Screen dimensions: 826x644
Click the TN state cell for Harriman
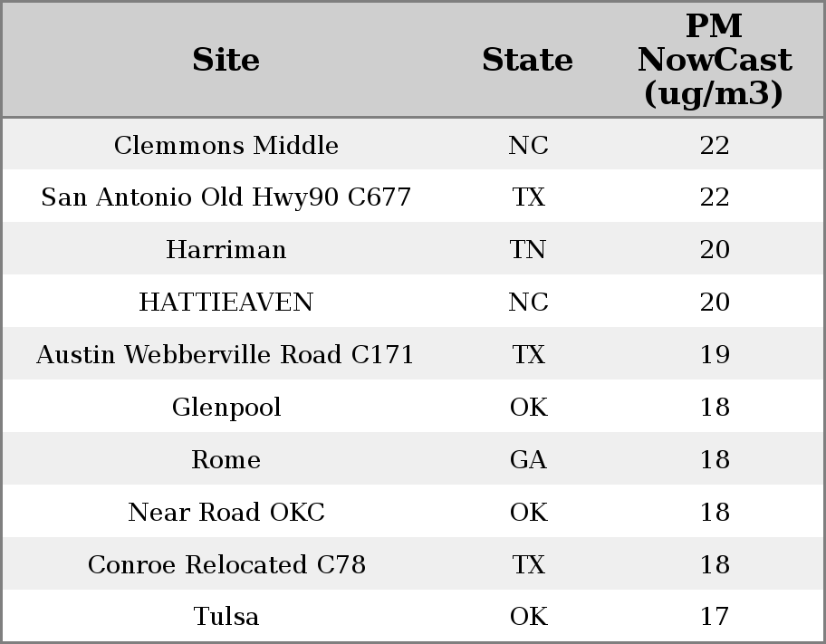coord(528,250)
